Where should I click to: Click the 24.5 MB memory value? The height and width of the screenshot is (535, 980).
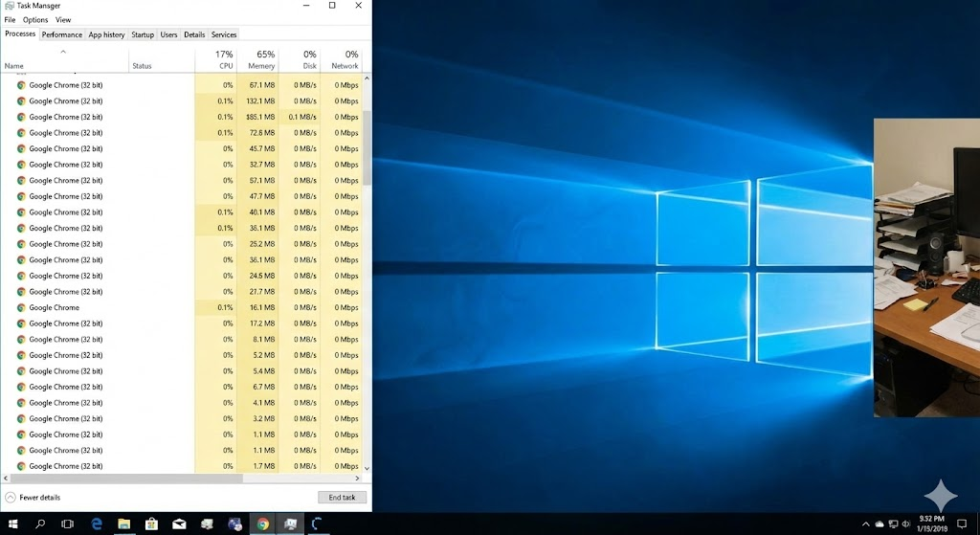click(x=262, y=276)
